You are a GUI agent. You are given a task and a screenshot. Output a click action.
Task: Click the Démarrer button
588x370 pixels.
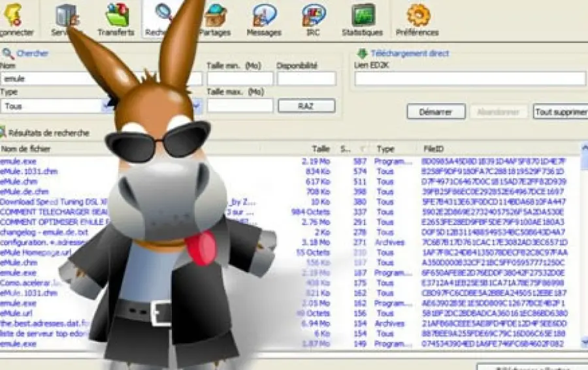click(436, 112)
